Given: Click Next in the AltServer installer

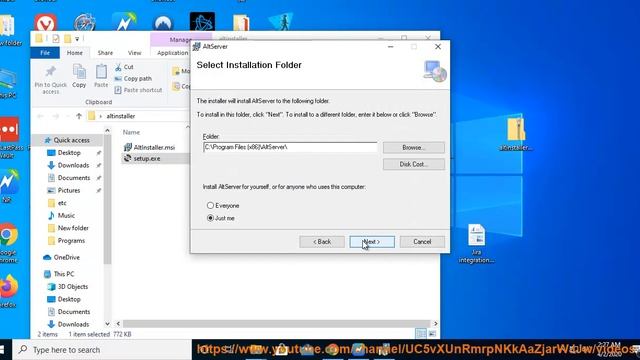Looking at the screenshot, I should (372, 242).
